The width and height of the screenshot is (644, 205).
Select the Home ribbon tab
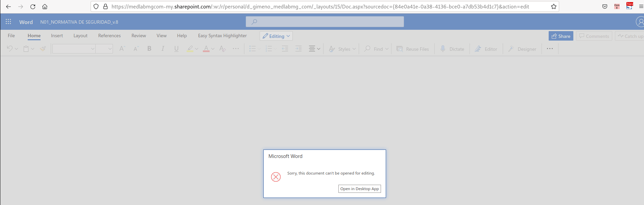point(34,36)
